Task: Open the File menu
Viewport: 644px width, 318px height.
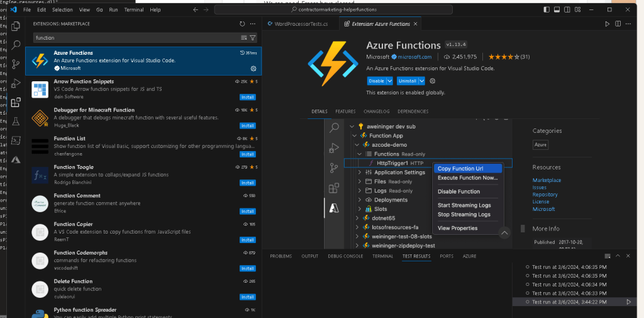Action: tap(27, 9)
